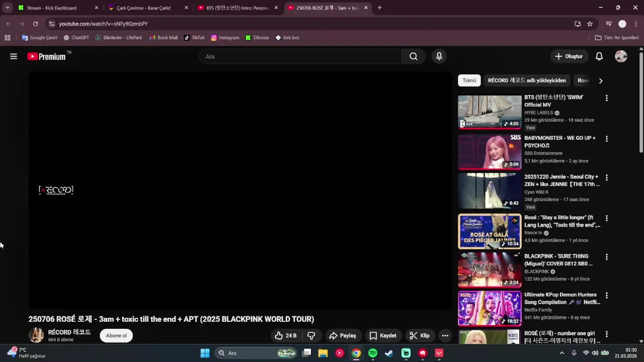The width and height of the screenshot is (644, 362).
Task: Open RÉCORD 레코드 channel name link
Action: point(69,332)
